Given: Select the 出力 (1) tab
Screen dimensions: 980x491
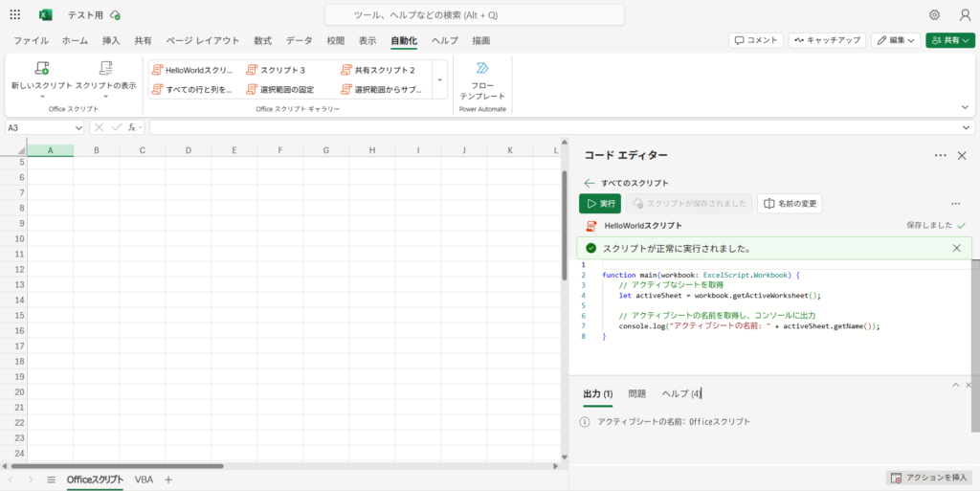Looking at the screenshot, I should pyautogui.click(x=598, y=394).
